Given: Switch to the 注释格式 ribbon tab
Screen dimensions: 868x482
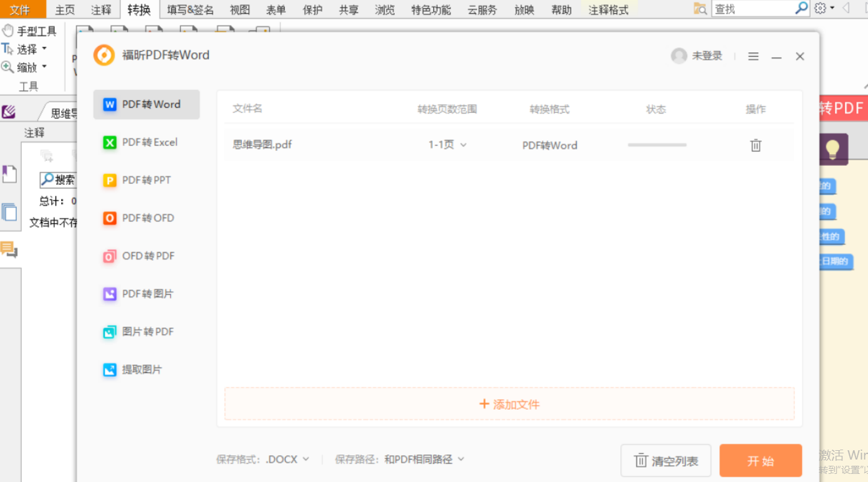Looking at the screenshot, I should tap(609, 10).
